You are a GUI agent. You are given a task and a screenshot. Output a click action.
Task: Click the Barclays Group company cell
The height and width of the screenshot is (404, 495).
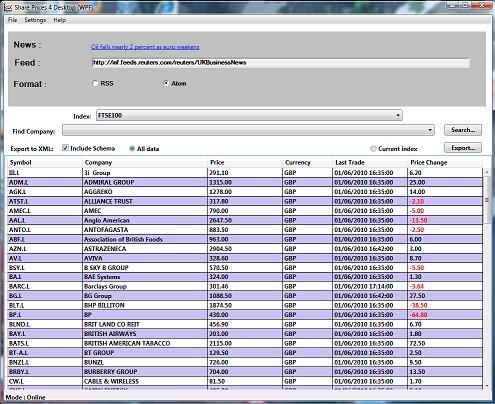(x=145, y=286)
